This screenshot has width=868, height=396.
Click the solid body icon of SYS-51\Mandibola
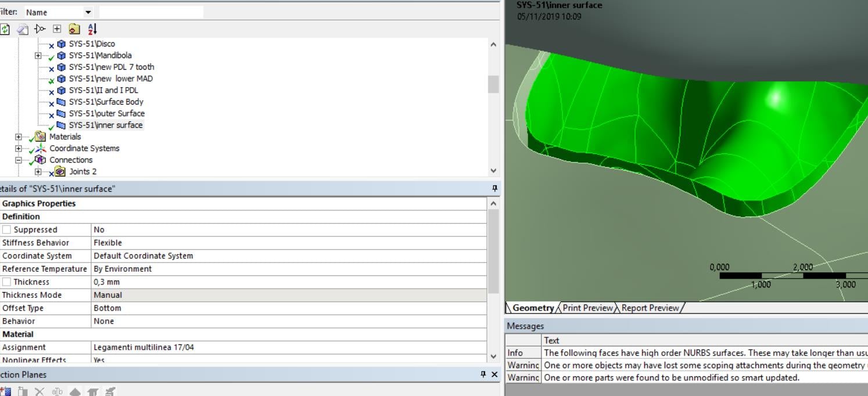click(x=62, y=55)
